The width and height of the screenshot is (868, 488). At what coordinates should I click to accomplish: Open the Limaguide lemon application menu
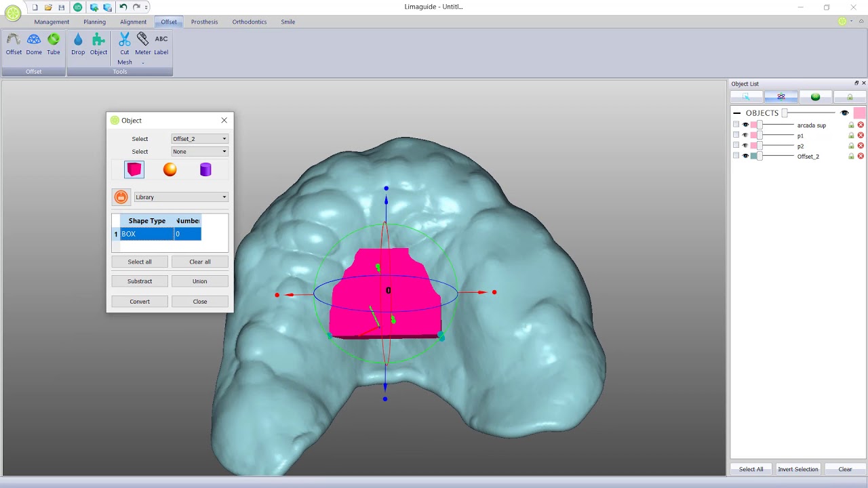click(13, 14)
